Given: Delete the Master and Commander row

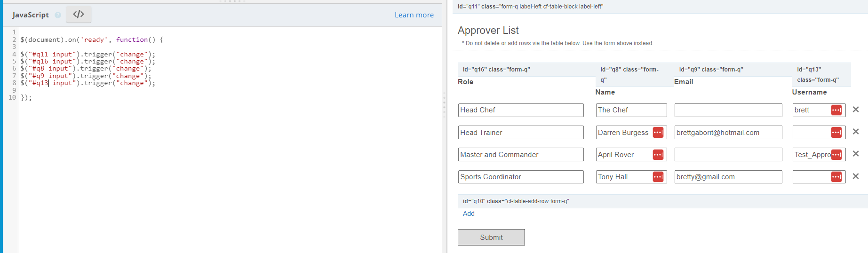Looking at the screenshot, I should (x=856, y=154).
